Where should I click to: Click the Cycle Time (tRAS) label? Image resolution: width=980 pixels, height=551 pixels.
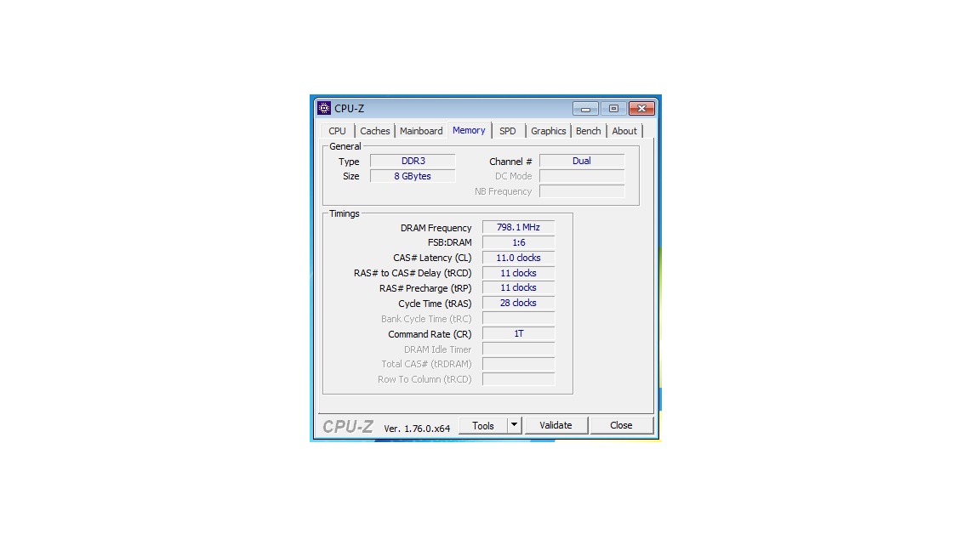click(x=435, y=304)
